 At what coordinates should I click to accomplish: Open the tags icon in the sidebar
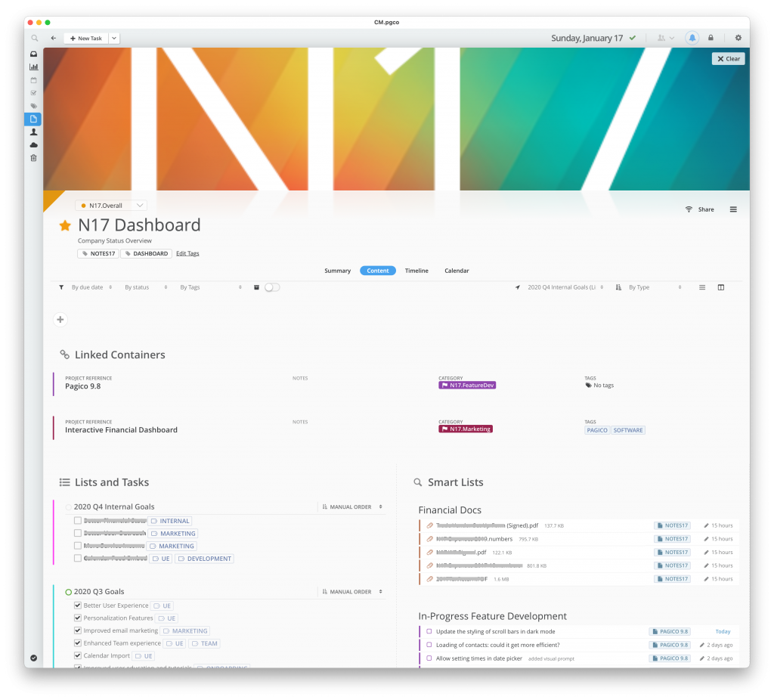point(33,106)
